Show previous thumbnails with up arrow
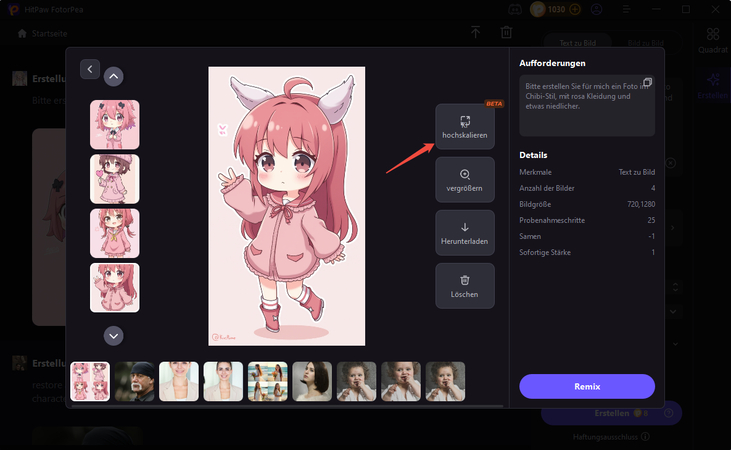 tap(114, 76)
